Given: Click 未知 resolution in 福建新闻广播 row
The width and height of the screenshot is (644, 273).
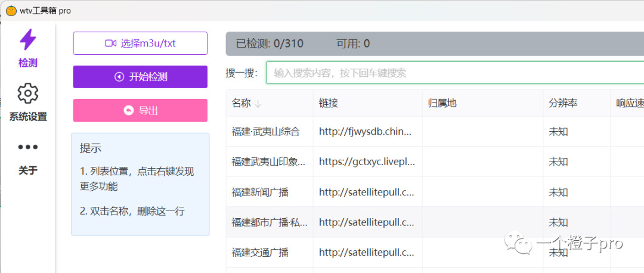Looking at the screenshot, I should pos(558,192).
